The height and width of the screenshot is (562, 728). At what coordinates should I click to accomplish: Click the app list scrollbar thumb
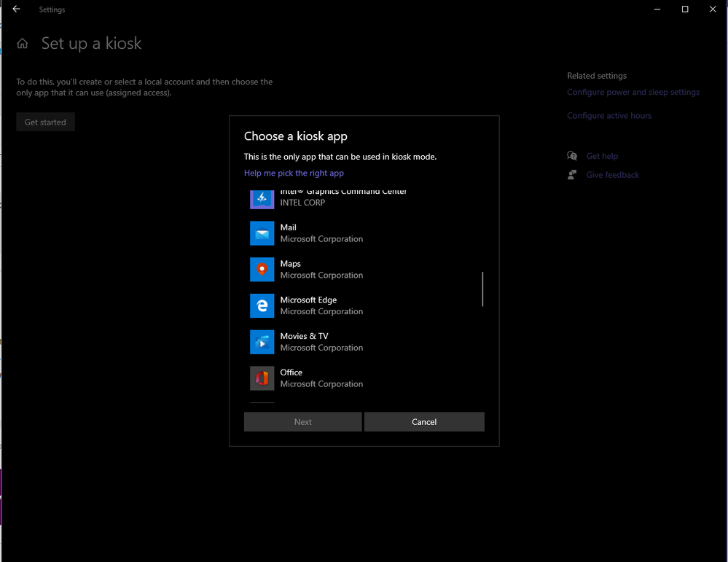tap(482, 289)
